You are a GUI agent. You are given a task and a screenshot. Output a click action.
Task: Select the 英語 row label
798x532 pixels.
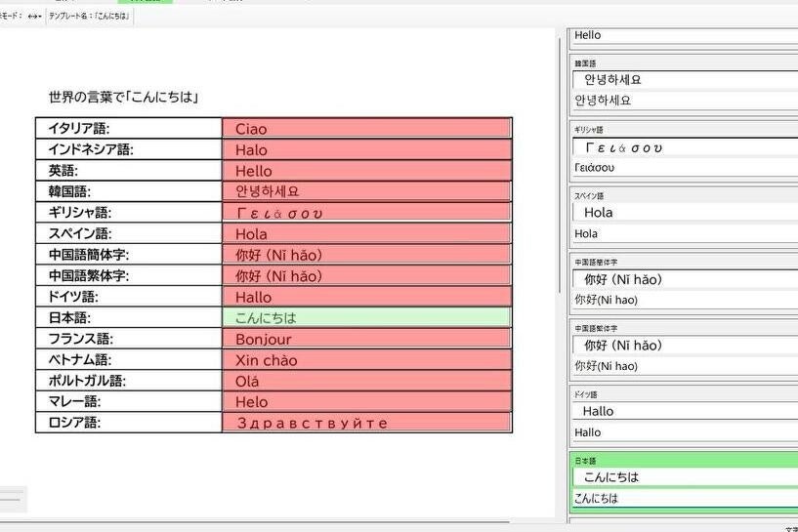coord(63,171)
